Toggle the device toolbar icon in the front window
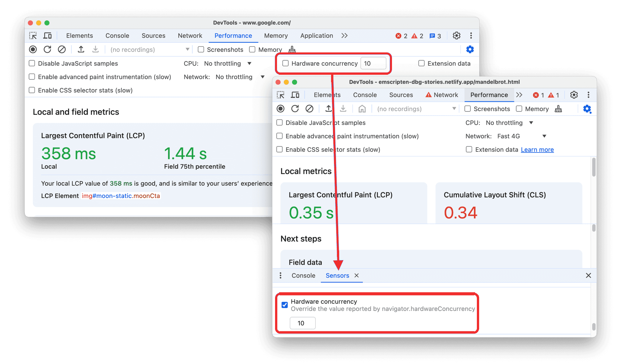622x364 pixels. (x=295, y=95)
